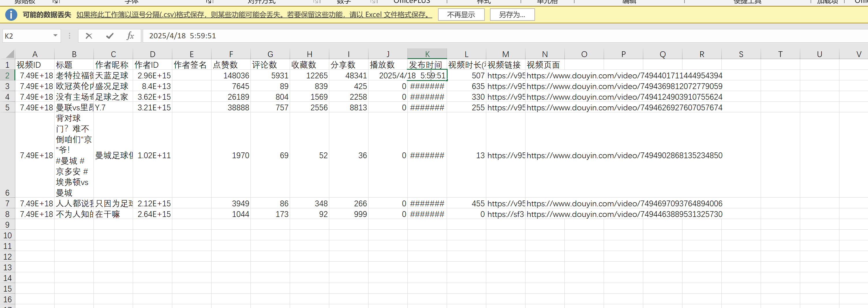Screen dimensions: 868x308
Task: Click cell with comment count 5931
Action: click(x=270, y=75)
